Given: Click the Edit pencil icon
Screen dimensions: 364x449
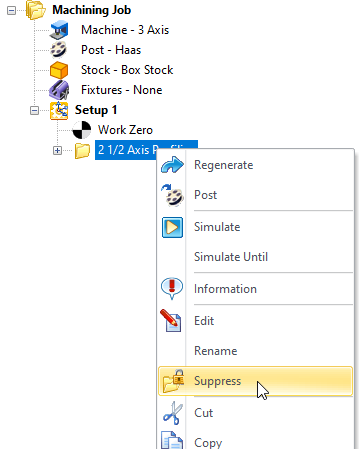Looking at the screenshot, I should (171, 320).
